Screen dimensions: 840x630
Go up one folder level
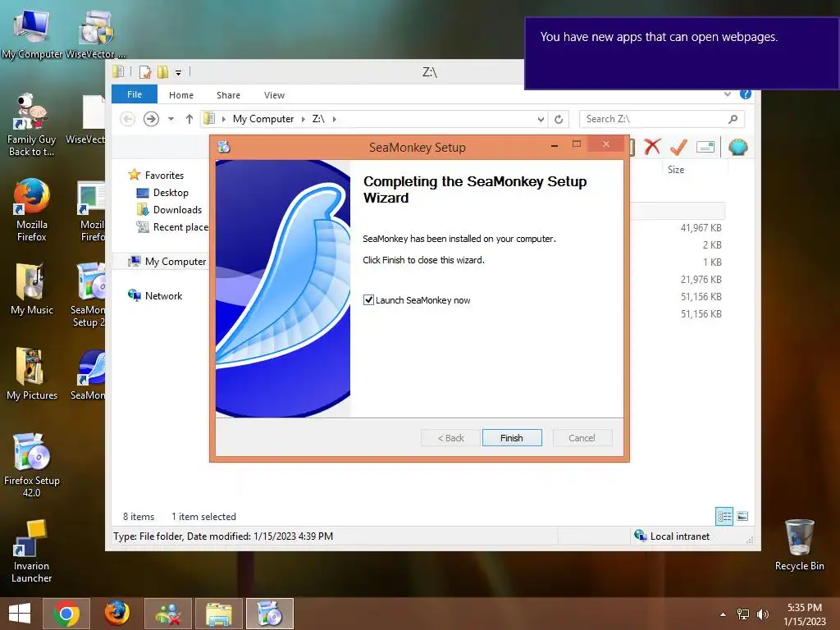189,119
